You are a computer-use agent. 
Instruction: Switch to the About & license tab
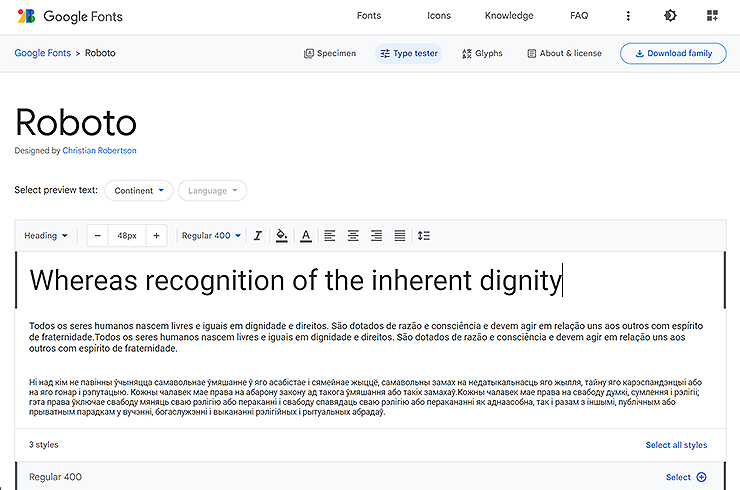coord(564,53)
